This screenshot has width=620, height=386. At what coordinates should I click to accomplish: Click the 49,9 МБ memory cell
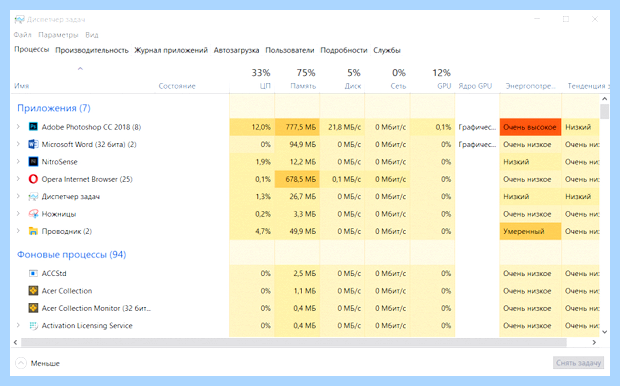click(x=297, y=231)
